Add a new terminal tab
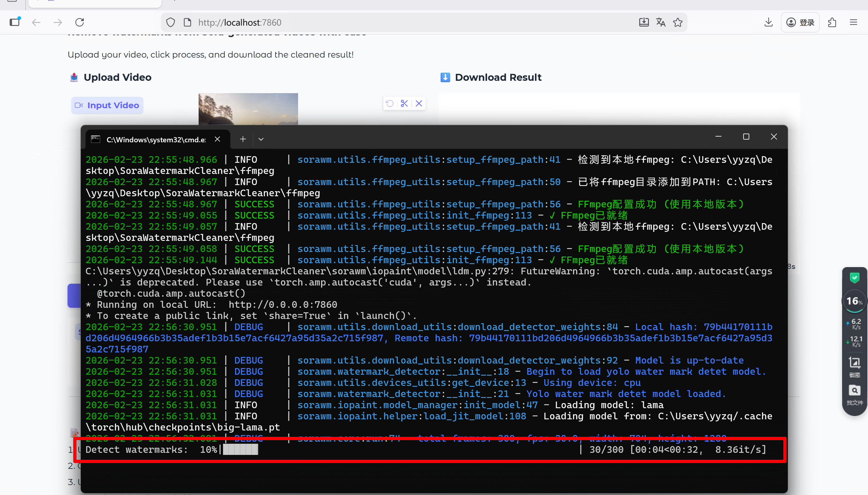Viewport: 868px width, 495px height. pyautogui.click(x=243, y=139)
